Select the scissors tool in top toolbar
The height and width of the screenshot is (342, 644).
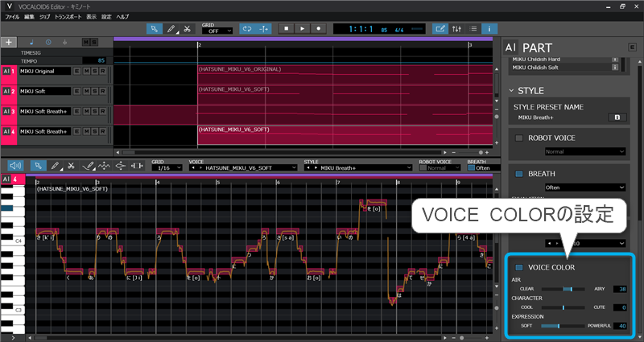(x=187, y=29)
